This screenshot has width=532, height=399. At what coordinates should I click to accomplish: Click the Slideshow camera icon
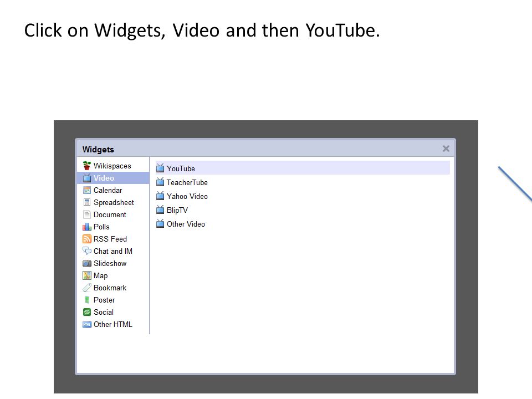pyautogui.click(x=87, y=263)
